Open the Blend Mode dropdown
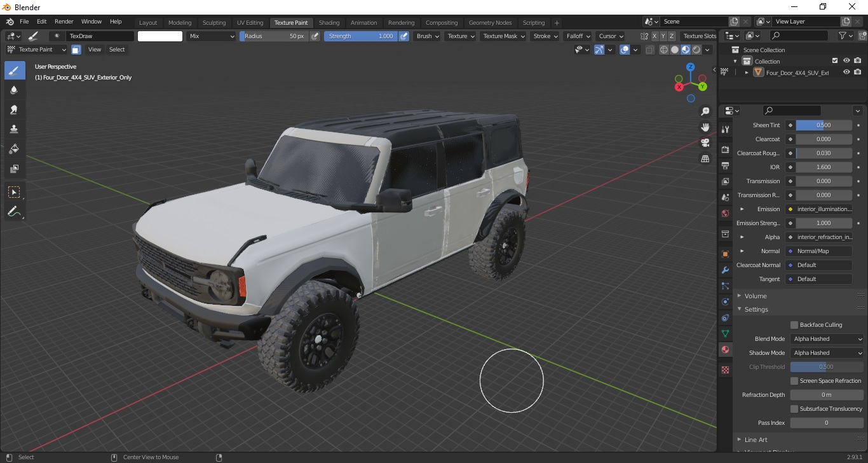The image size is (868, 463). pyautogui.click(x=827, y=339)
